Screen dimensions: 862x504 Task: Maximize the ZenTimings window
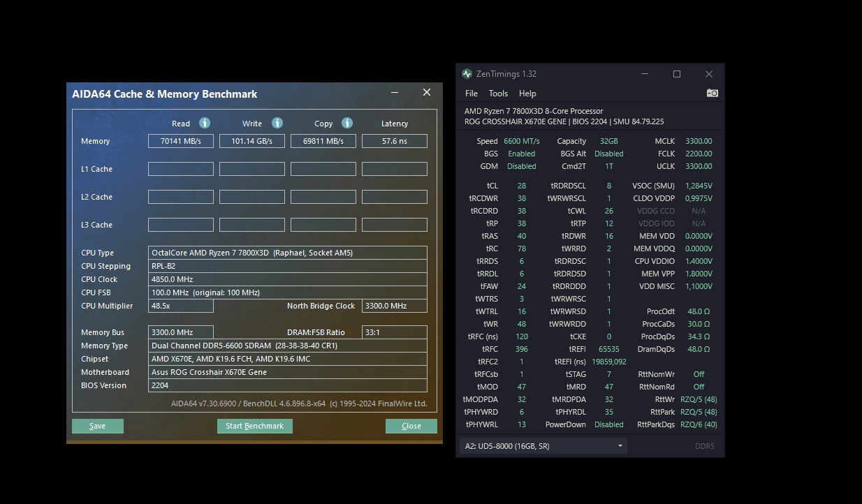pyautogui.click(x=676, y=74)
